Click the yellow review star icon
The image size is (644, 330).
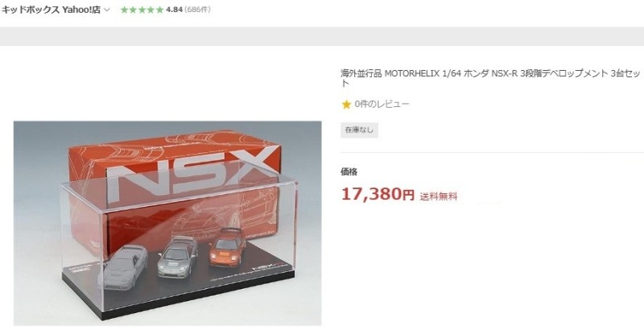click(346, 105)
